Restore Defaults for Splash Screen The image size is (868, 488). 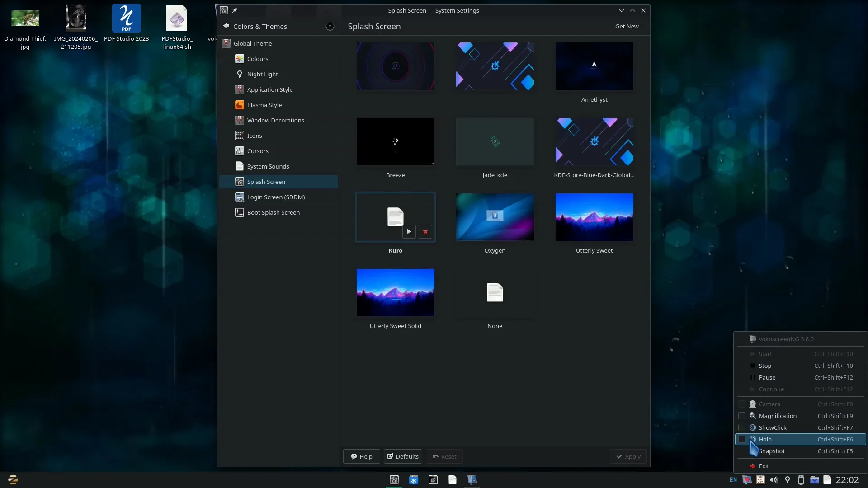[403, 456]
